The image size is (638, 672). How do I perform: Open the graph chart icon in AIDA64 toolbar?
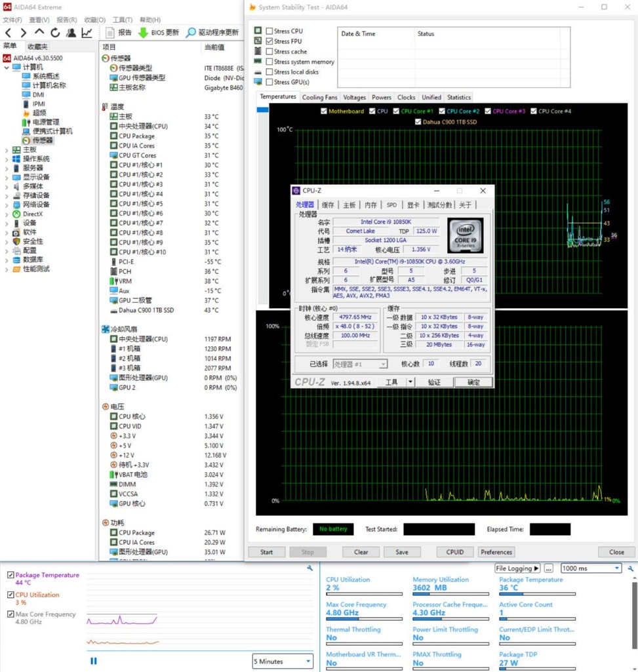coord(87,33)
